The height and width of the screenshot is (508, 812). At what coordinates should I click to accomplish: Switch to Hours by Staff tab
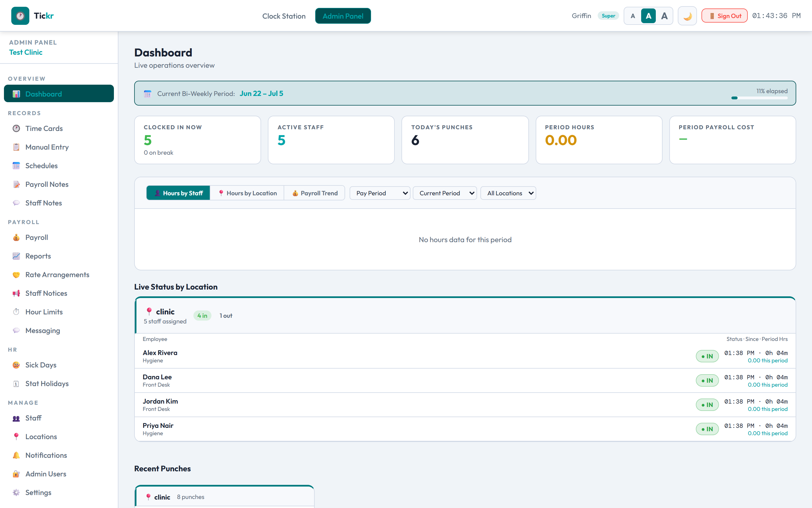click(178, 193)
